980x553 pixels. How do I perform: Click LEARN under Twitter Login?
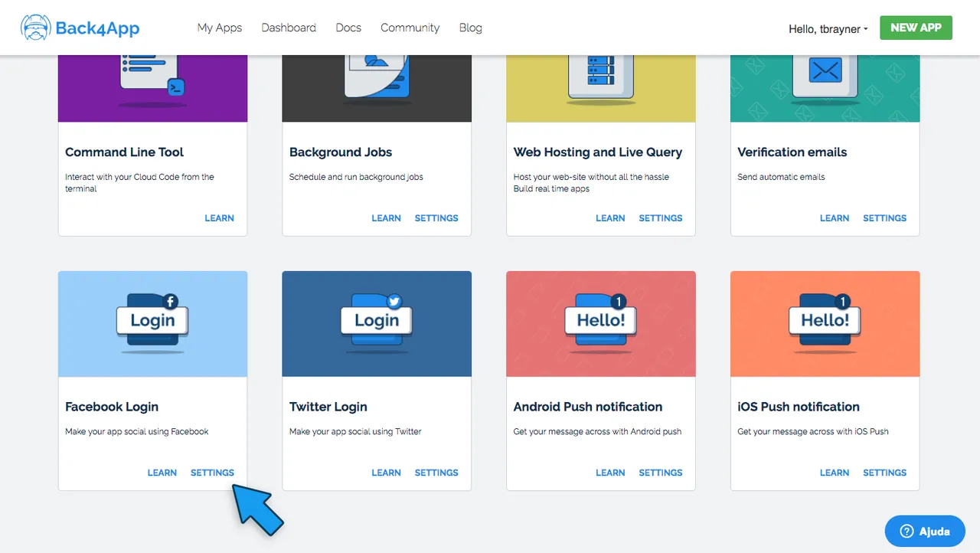(x=386, y=473)
